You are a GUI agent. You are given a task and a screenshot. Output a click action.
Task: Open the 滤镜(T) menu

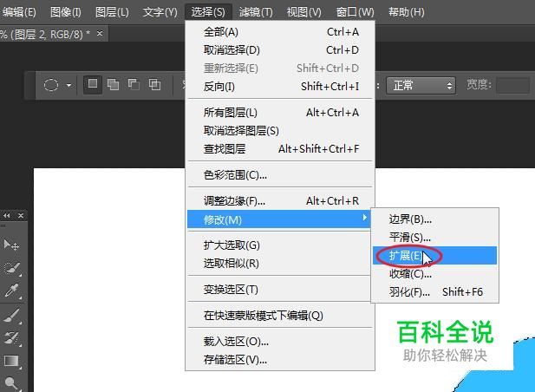click(256, 12)
